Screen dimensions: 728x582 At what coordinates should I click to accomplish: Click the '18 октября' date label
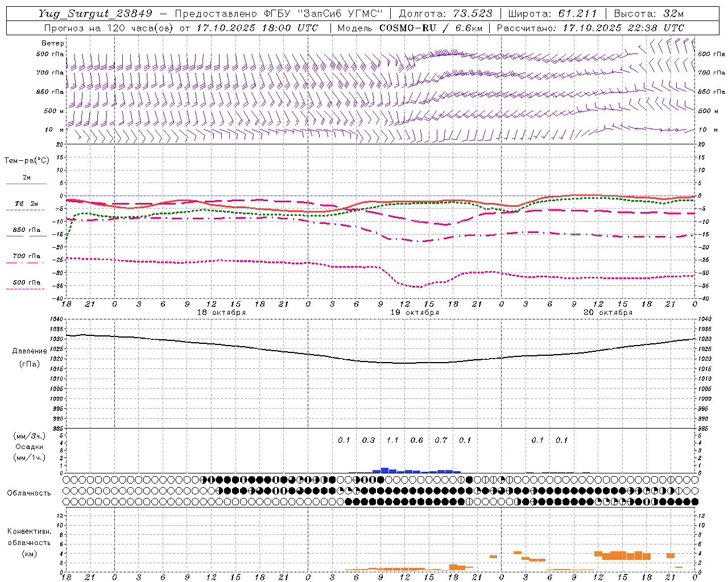point(221,313)
